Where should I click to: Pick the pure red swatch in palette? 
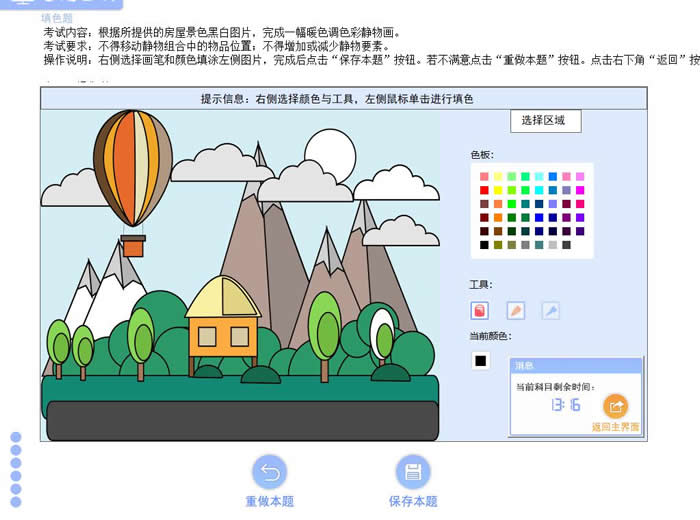[485, 190]
